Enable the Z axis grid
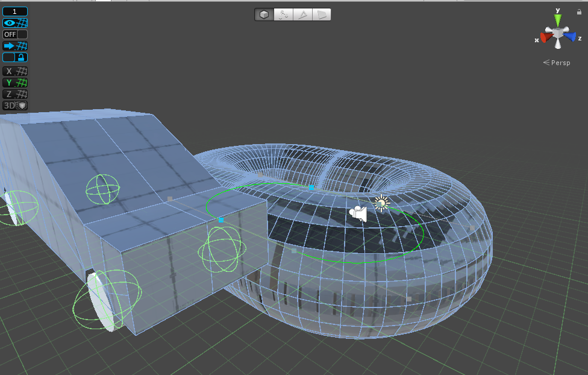The width and height of the screenshot is (588, 375). coord(15,94)
